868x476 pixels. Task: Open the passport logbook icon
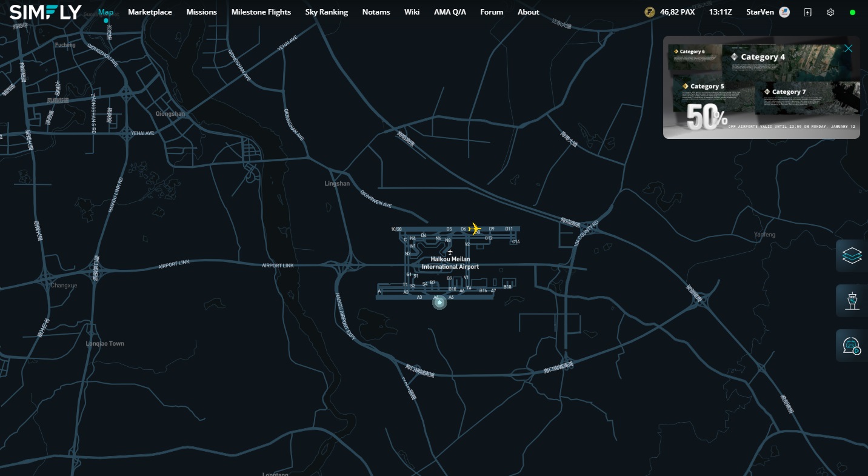tap(807, 12)
